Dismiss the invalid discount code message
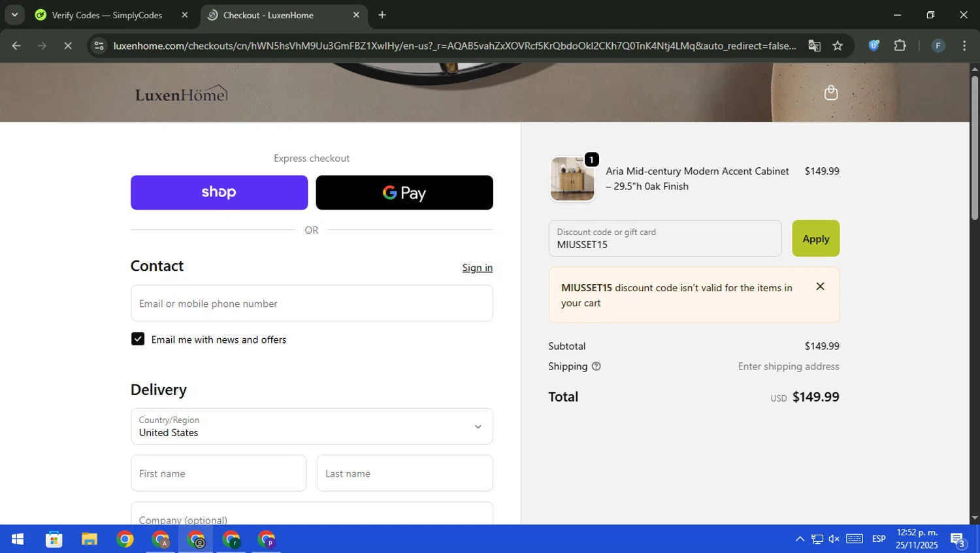 820,287
